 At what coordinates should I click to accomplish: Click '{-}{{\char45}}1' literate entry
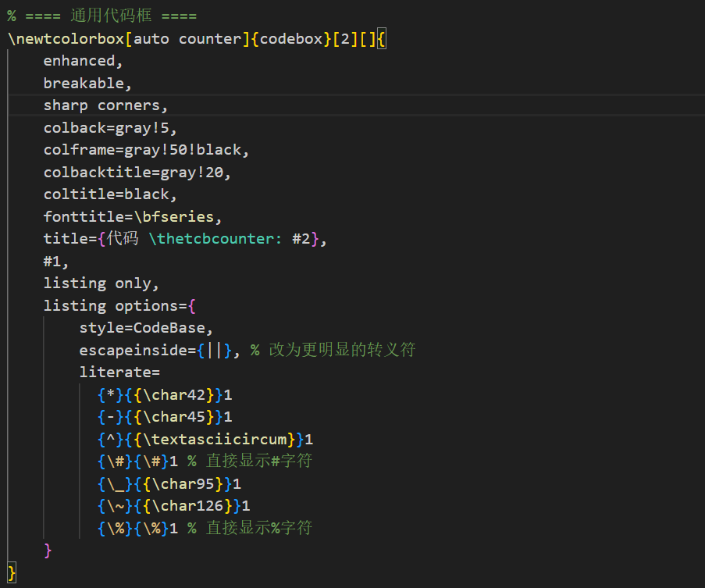coord(165,417)
